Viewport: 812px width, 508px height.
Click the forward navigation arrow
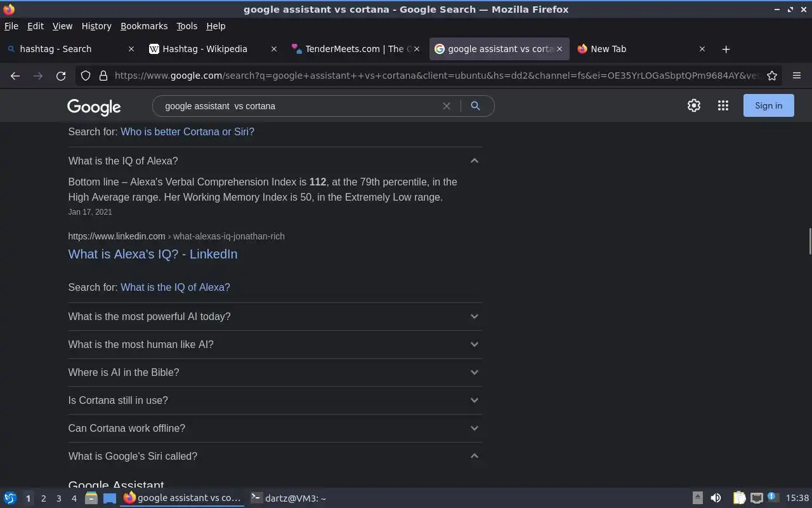(38, 76)
